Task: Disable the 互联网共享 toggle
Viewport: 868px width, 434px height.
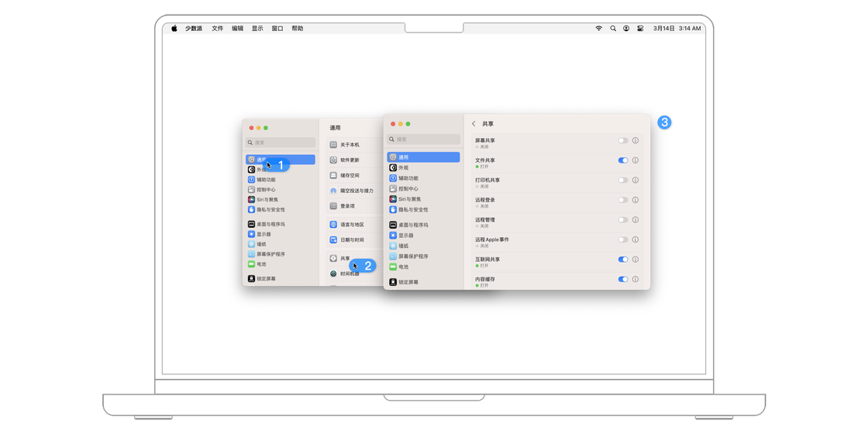Action: (623, 259)
